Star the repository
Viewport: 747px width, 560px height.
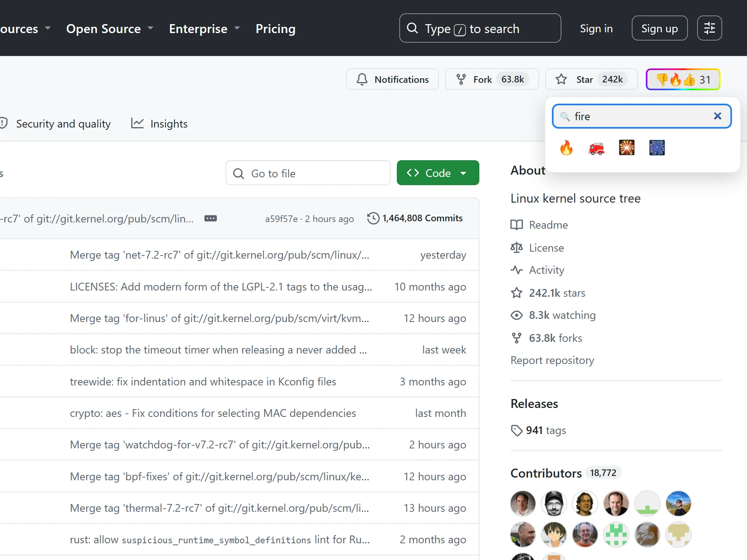[x=591, y=79]
